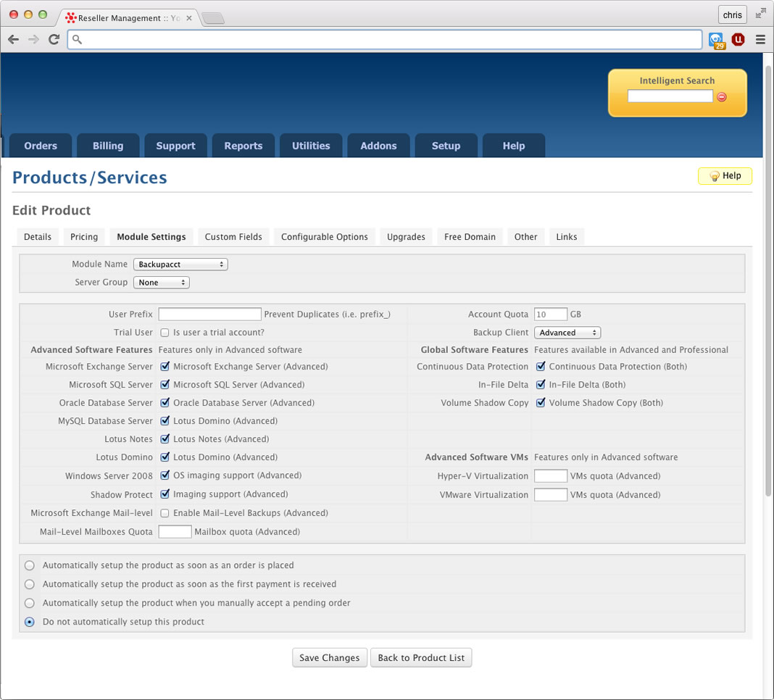
Task: Click the uBlock extension icon
Action: click(738, 39)
